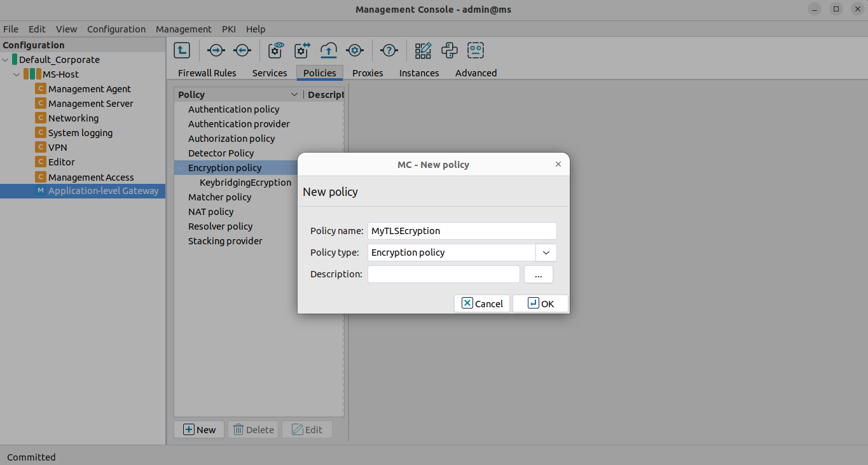This screenshot has width=868, height=465.
Task: Click the robot face toolbar icon
Action: pyautogui.click(x=476, y=50)
